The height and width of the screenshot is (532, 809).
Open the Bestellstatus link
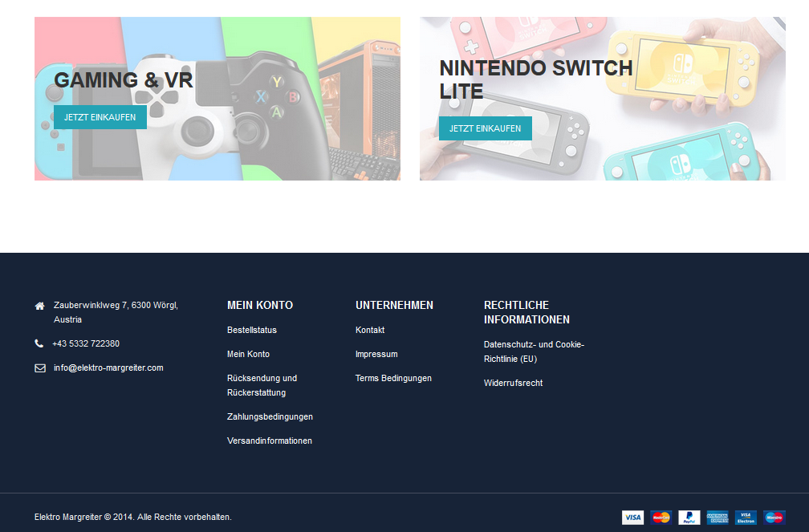click(252, 331)
